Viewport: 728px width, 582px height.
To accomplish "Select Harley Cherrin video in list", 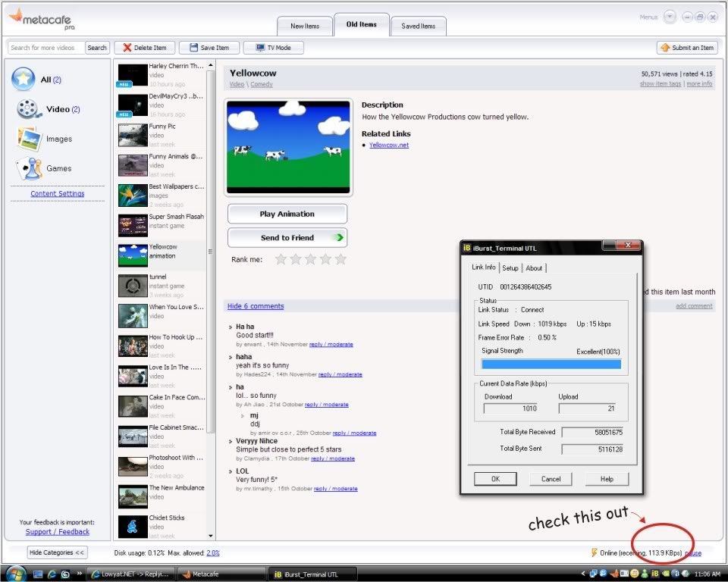I will [x=161, y=75].
